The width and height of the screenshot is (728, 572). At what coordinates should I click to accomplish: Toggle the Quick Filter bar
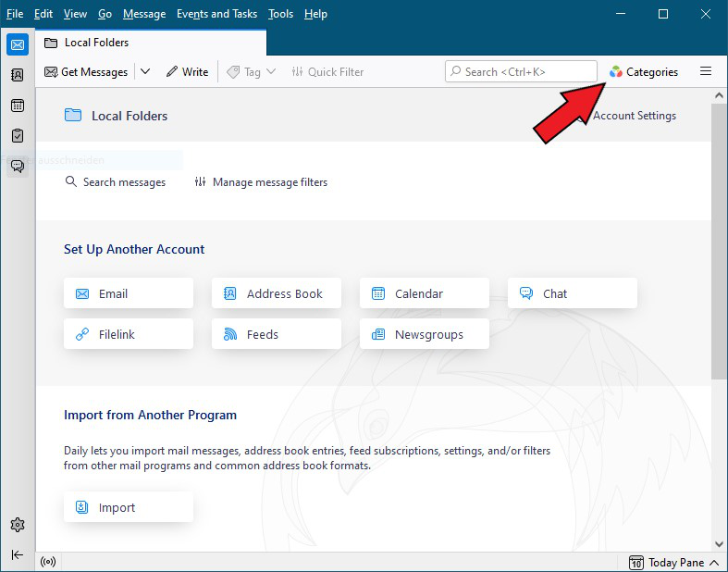327,72
